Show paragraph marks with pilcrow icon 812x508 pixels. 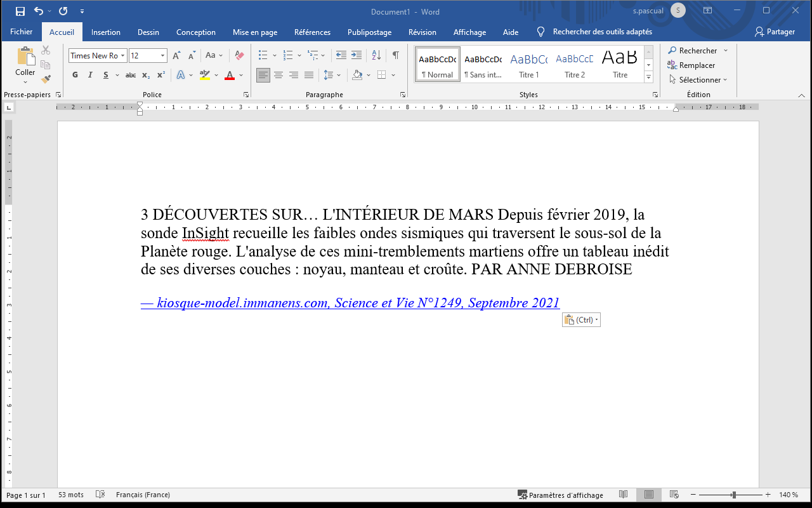(395, 55)
